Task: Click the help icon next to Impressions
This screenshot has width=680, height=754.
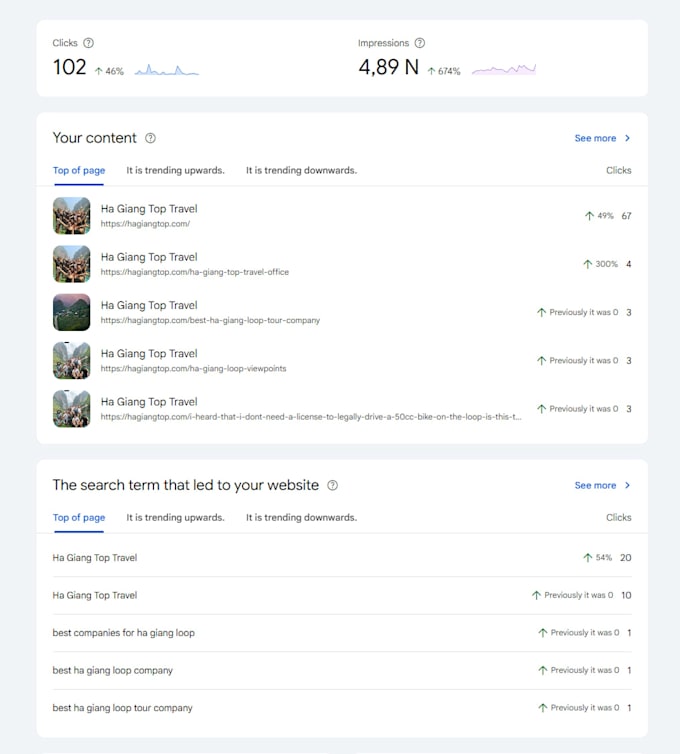Action: tap(420, 43)
